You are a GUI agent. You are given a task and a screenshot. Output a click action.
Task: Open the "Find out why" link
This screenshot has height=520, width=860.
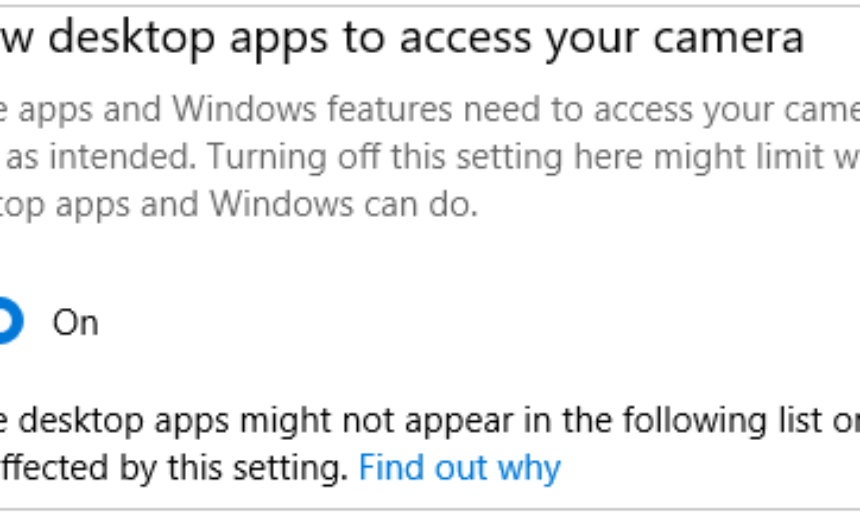(x=460, y=467)
